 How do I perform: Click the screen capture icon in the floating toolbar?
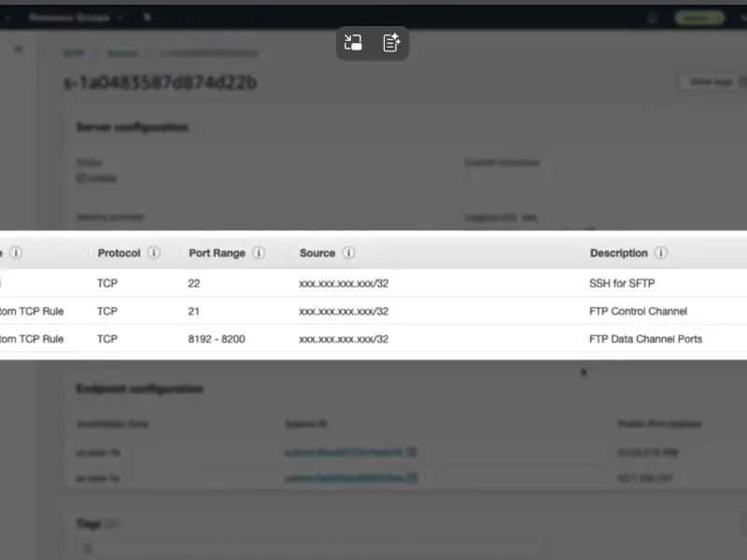[352, 43]
